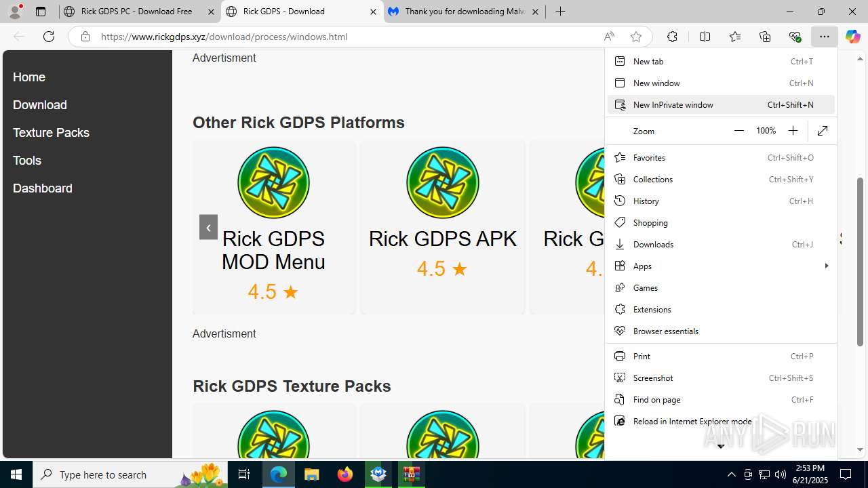Switch to Thank you for downloading tab
The height and width of the screenshot is (488, 868).
tap(465, 12)
